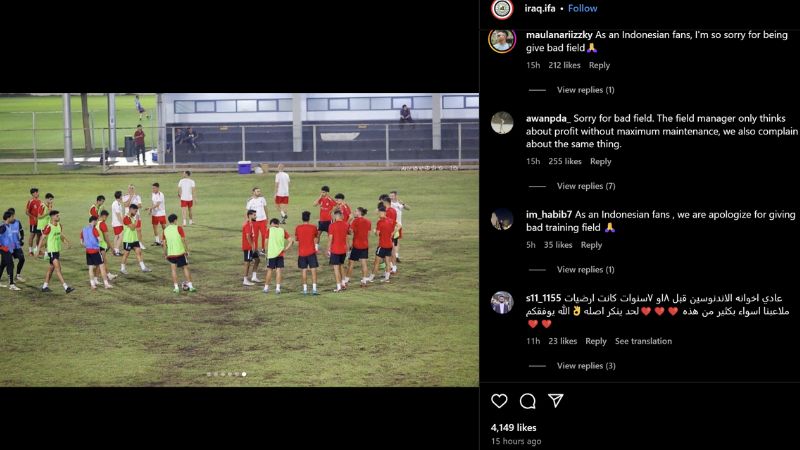
Task: Like the post with heart icon
Action: (x=499, y=401)
